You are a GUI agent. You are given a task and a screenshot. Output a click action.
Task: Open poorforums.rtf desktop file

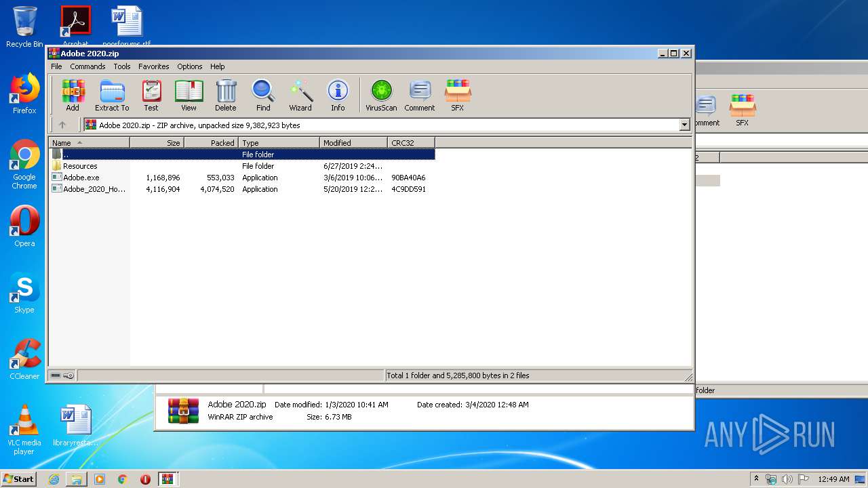coord(127,26)
